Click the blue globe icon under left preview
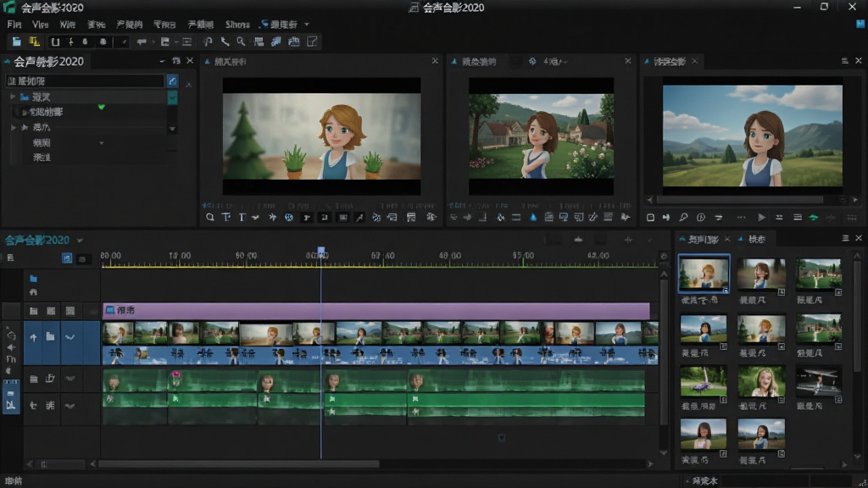This screenshot has height=488, width=868. pyautogui.click(x=288, y=218)
